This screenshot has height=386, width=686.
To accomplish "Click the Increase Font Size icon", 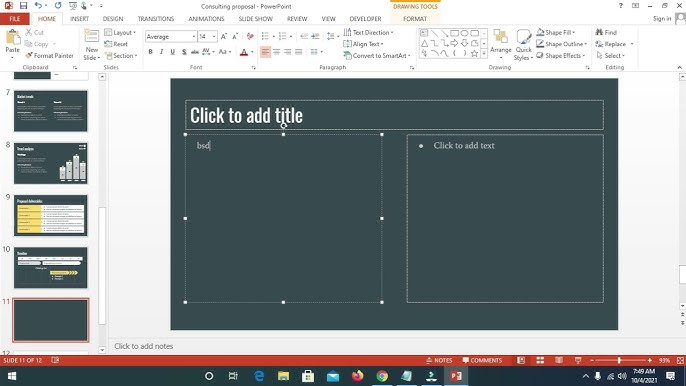I will coord(224,36).
